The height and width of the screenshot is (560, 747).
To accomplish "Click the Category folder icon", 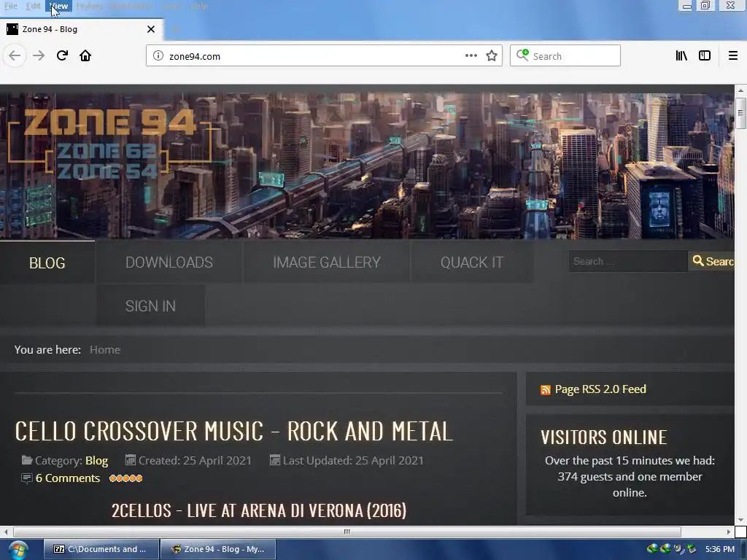I will pos(27,460).
